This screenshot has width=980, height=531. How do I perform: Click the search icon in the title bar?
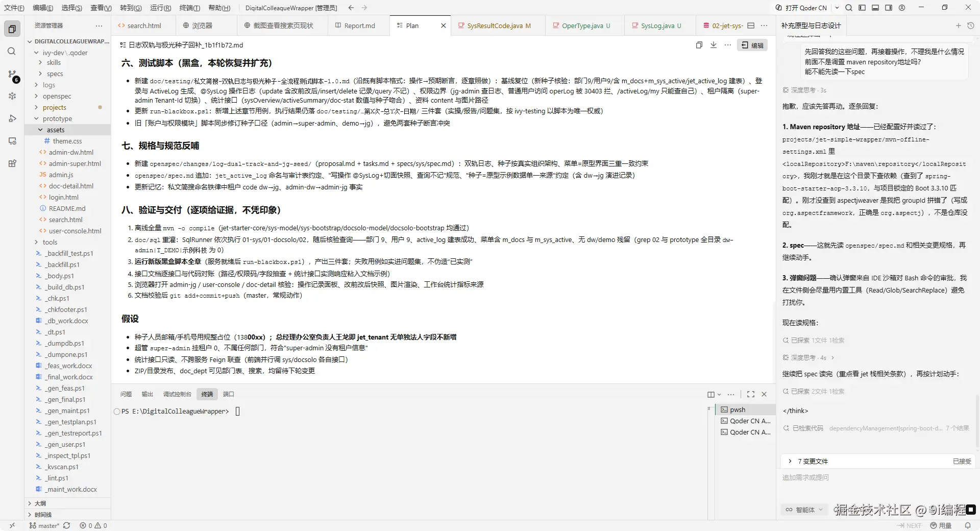[x=848, y=8]
